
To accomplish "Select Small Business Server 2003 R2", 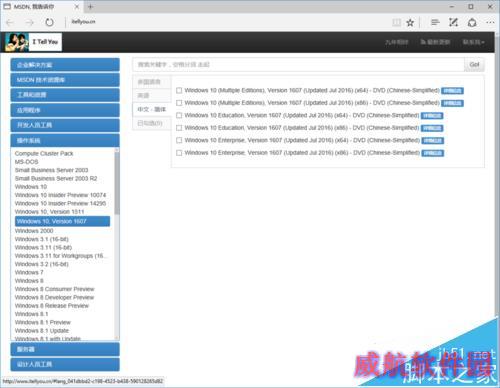I will tap(56, 178).
